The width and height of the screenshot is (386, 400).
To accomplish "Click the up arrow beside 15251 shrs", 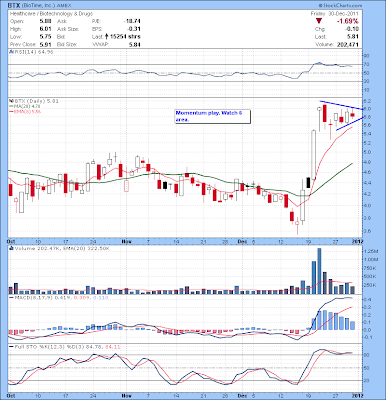I will pyautogui.click(x=107, y=37).
